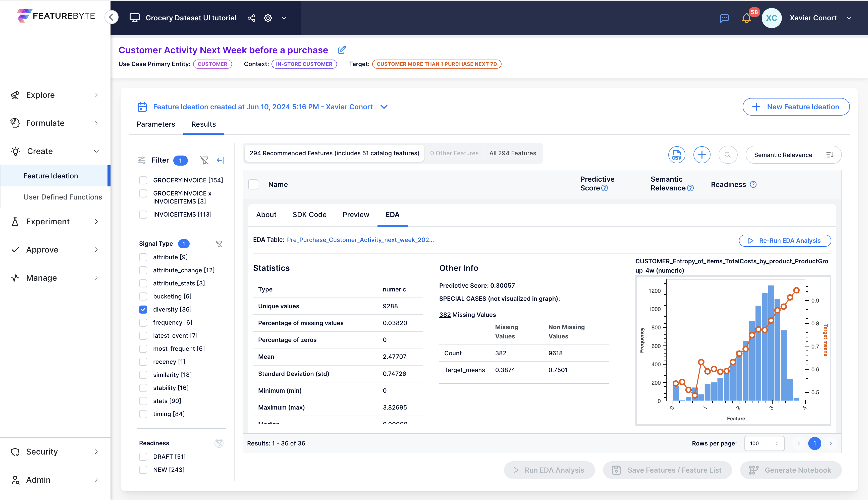Check the timing [84] signal type
Viewport: 868px width, 500px height.
click(143, 414)
